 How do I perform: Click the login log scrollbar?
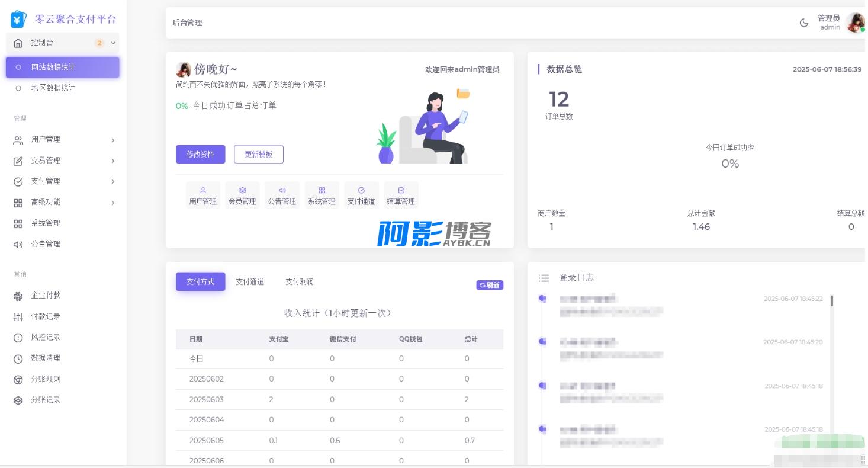(832, 301)
